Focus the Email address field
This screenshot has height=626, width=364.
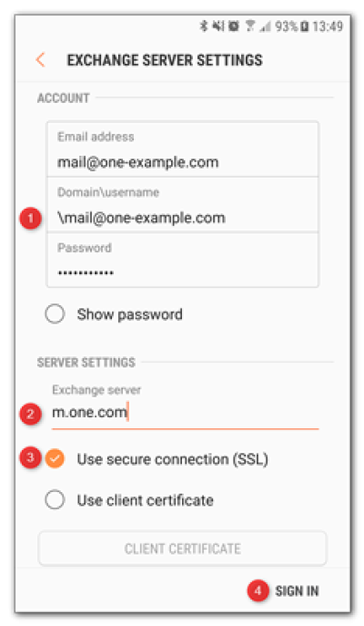[183, 149]
